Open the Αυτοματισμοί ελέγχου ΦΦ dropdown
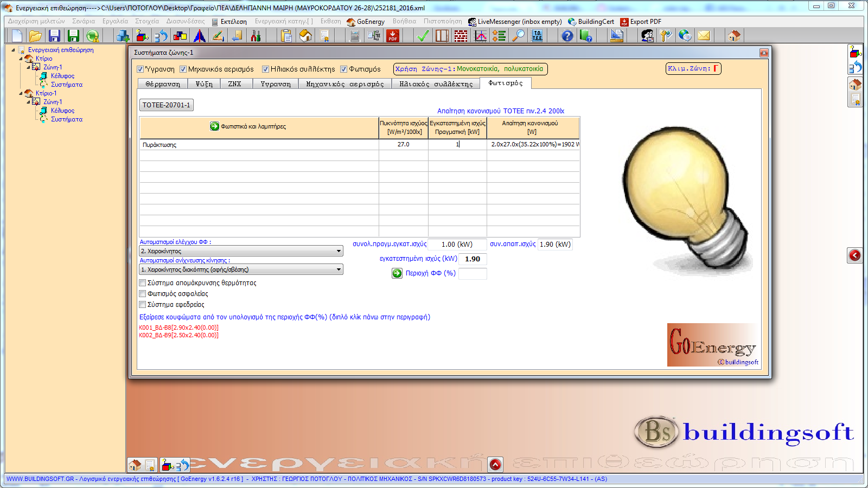Screen dimensions: 868x488 tap(339, 251)
